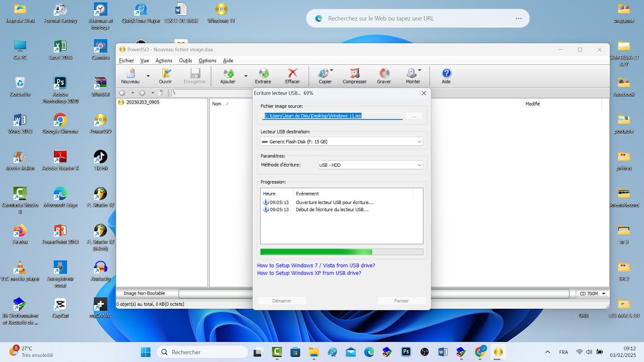Image resolution: width=644 pixels, height=362 pixels.
Task: Click the source image file path field
Action: tap(332, 116)
